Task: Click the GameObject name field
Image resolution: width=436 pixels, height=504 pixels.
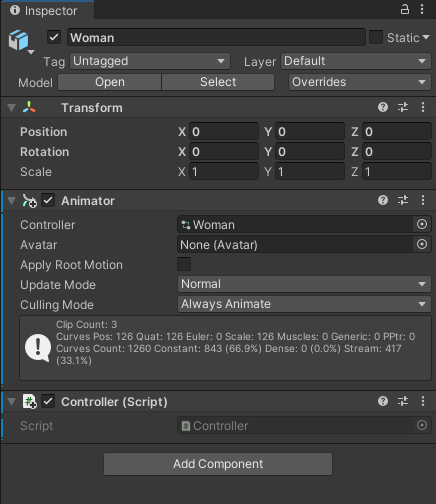Action: [x=216, y=37]
